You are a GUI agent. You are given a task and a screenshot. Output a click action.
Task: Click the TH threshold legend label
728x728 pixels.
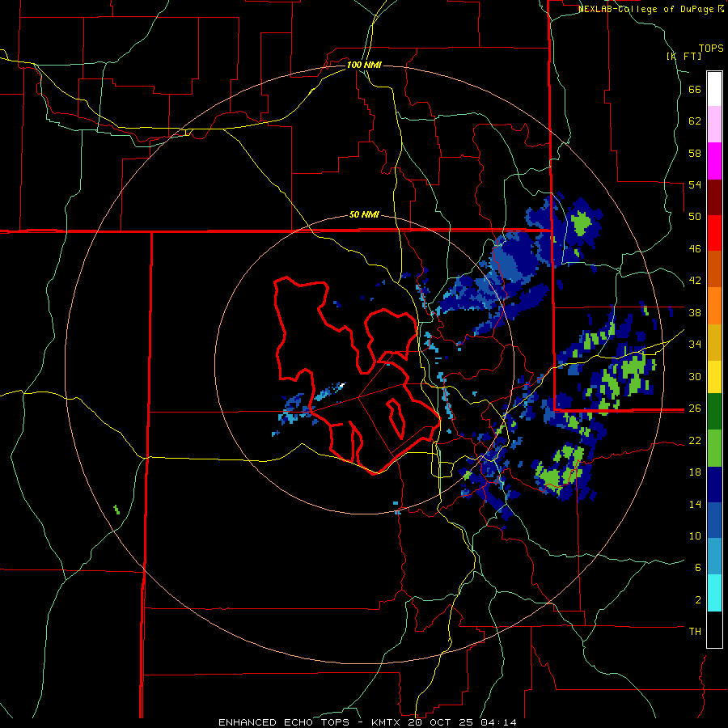pyautogui.click(x=695, y=632)
